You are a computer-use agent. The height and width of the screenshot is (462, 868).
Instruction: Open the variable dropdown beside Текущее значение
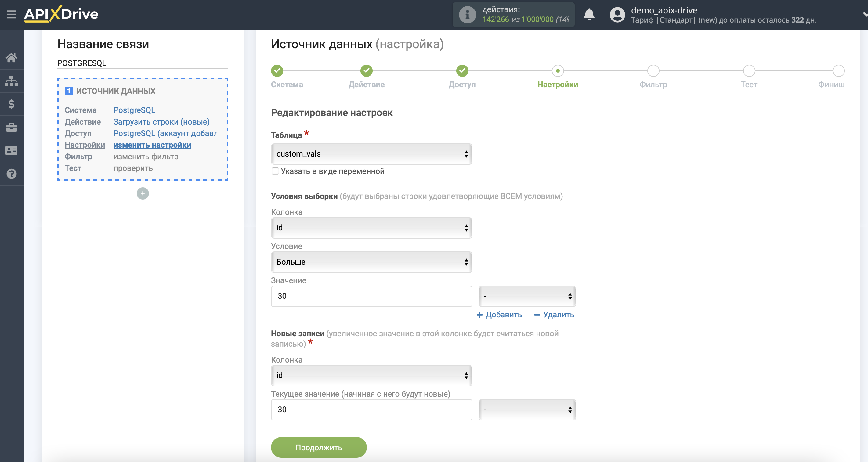[x=527, y=410]
